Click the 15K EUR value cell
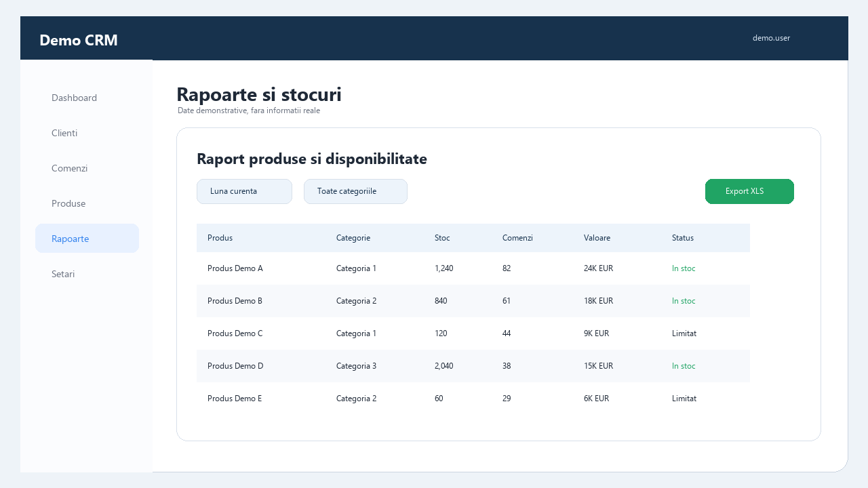The width and height of the screenshot is (868, 488). tap(598, 366)
